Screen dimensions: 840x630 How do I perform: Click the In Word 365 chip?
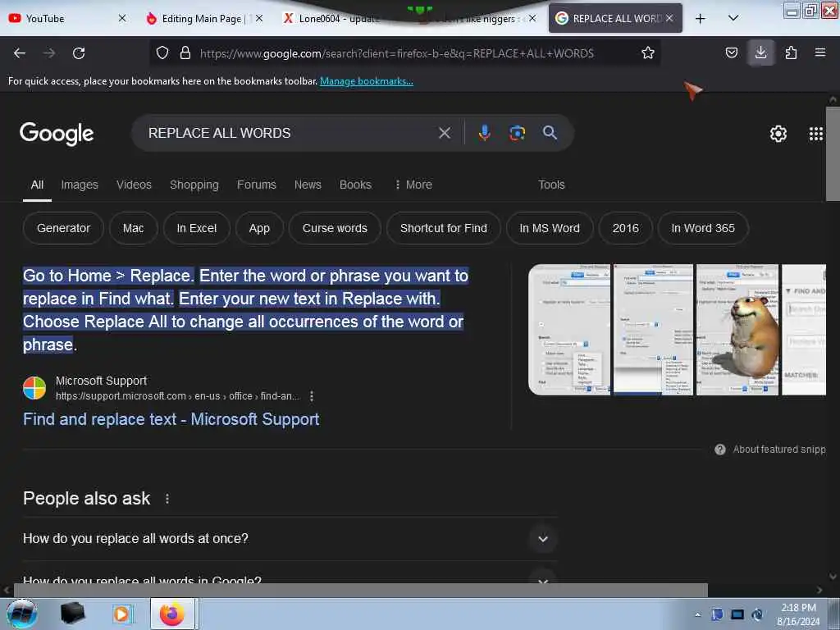[x=703, y=228]
